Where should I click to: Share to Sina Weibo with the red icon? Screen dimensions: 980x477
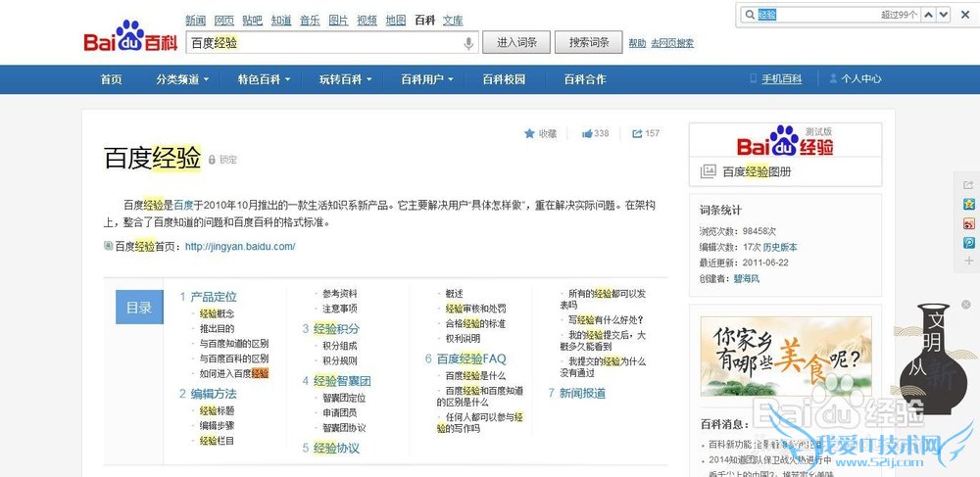coord(969,223)
